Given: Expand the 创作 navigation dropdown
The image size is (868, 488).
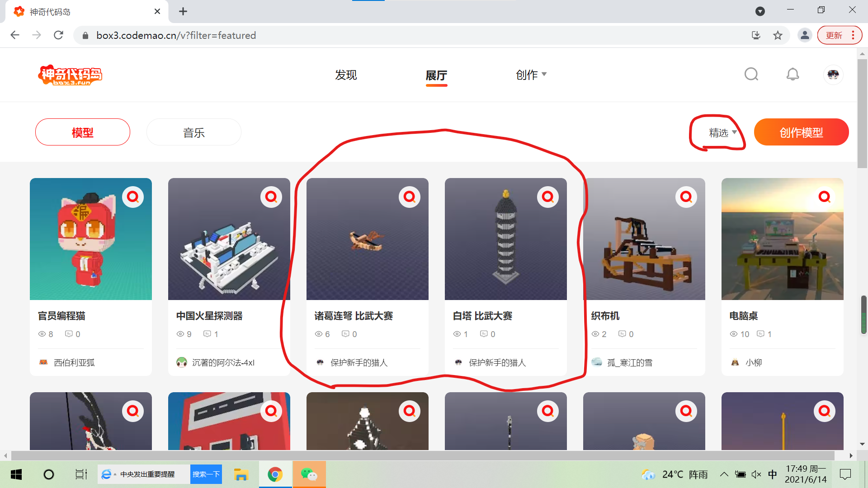Looking at the screenshot, I should pos(531,75).
